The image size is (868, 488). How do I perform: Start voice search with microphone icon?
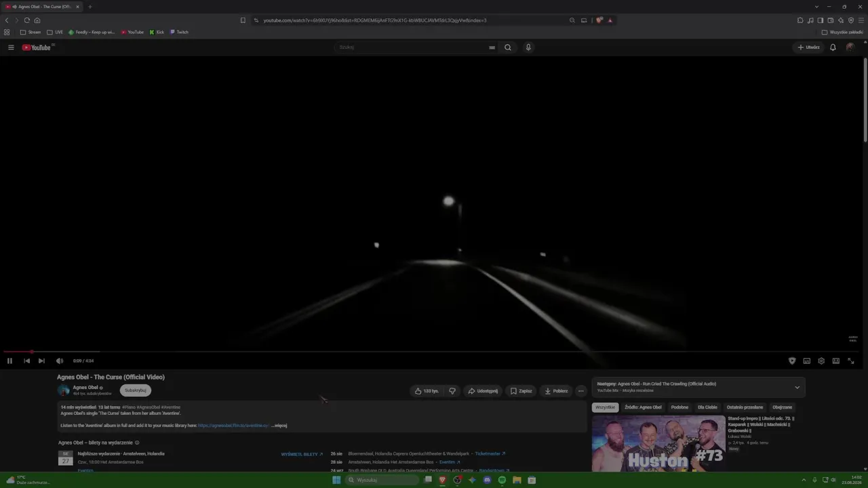(528, 47)
